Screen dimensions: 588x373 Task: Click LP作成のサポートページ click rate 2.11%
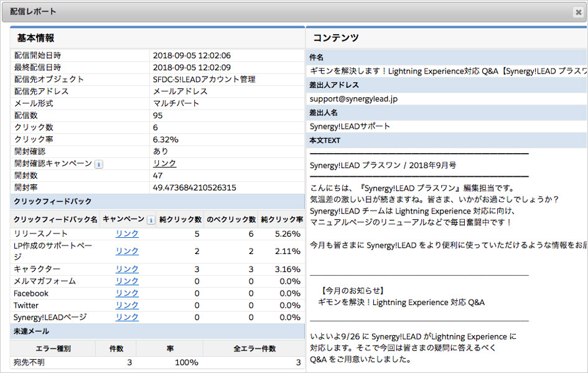287,251
